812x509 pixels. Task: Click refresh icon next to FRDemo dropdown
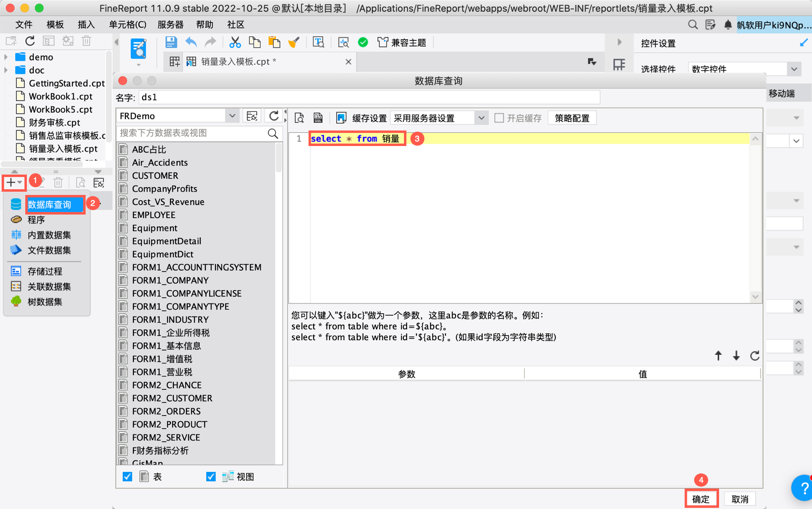[274, 116]
